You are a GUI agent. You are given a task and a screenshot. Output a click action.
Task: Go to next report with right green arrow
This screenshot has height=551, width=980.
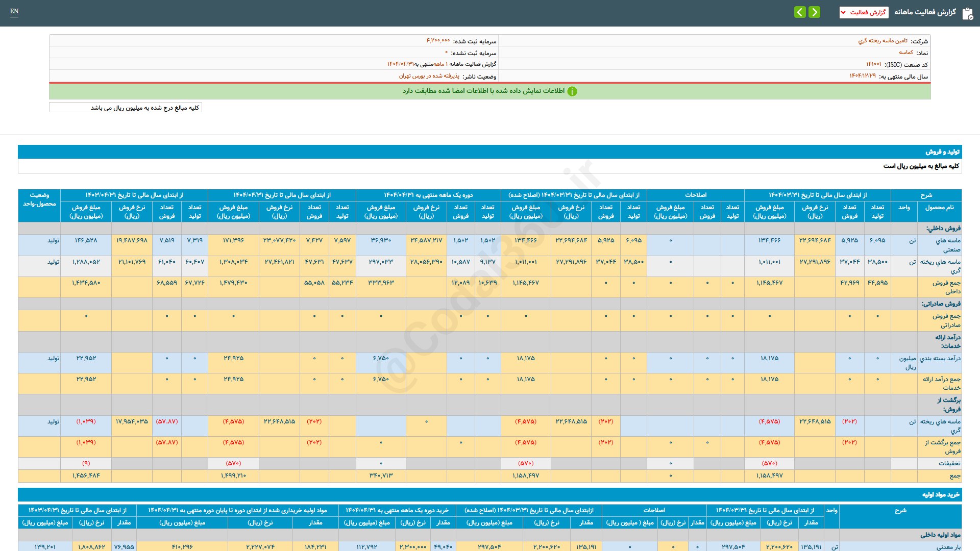coord(815,12)
